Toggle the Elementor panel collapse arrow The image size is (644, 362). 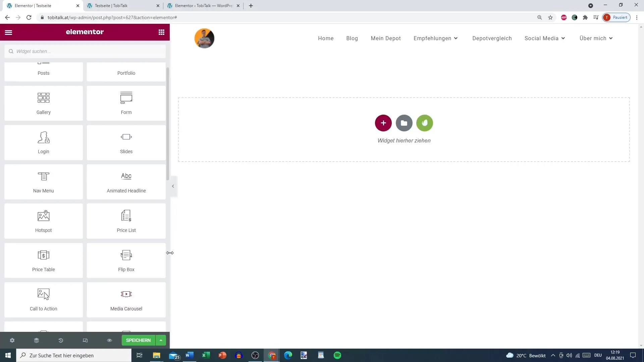coord(173,186)
